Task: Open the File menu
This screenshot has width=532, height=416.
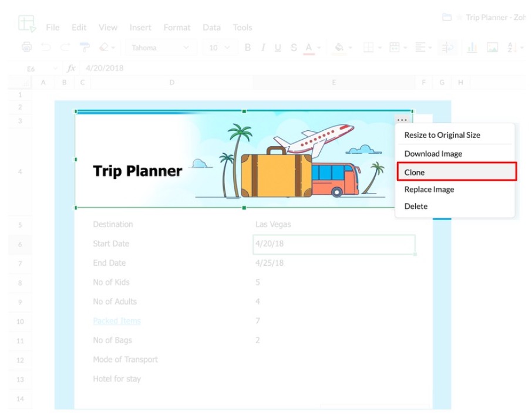Action: click(53, 28)
